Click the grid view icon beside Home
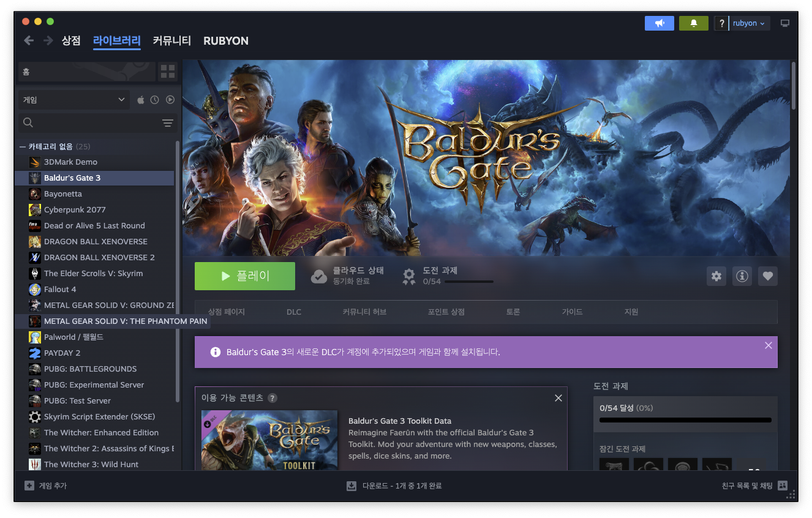Image resolution: width=812 pixels, height=518 pixels. pos(167,72)
